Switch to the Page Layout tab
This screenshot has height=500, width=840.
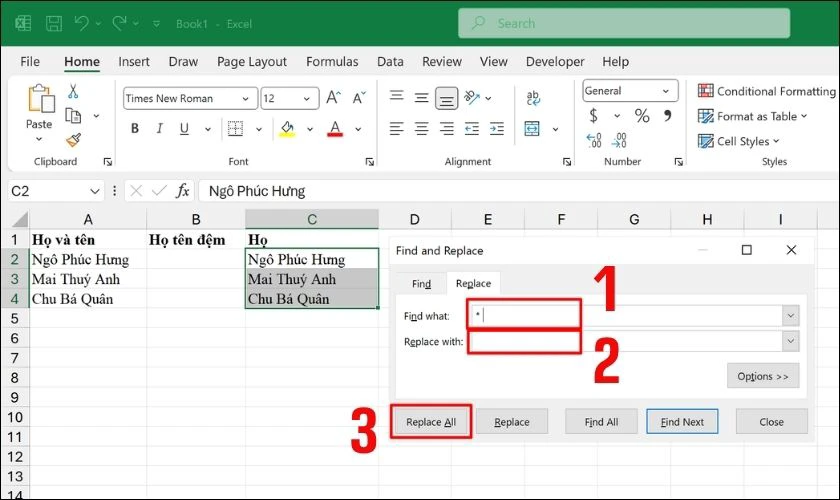pyautogui.click(x=252, y=62)
